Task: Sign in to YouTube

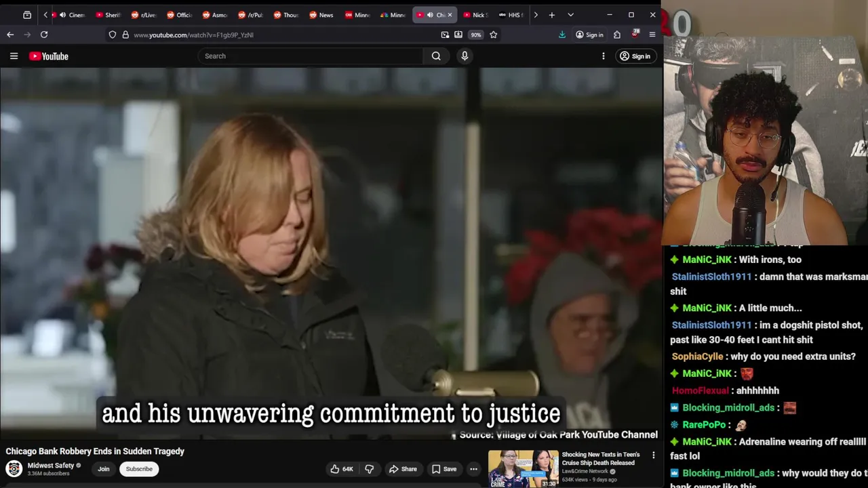Action: point(635,56)
